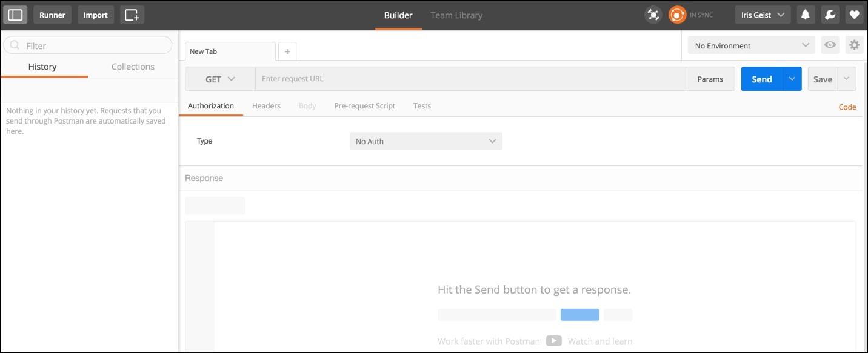Click the heart icon in the header
Image resolution: width=868 pixels, height=353 pixels.
854,14
